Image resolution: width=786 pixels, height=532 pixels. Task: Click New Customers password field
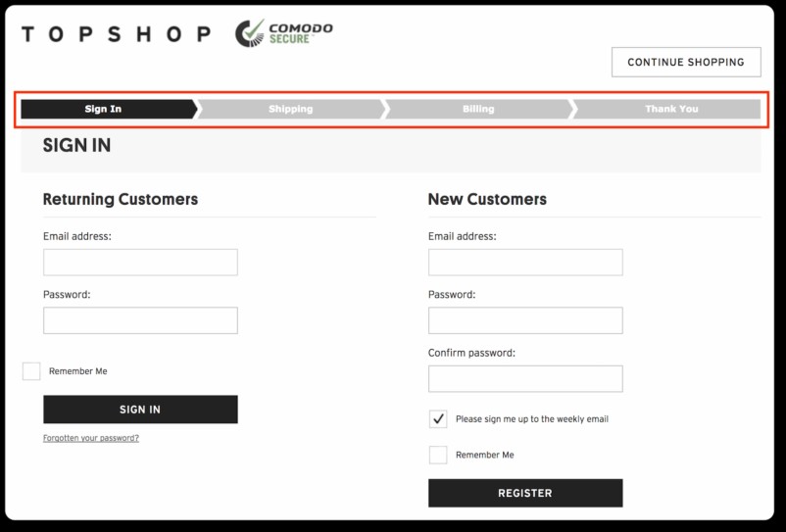tap(525, 320)
